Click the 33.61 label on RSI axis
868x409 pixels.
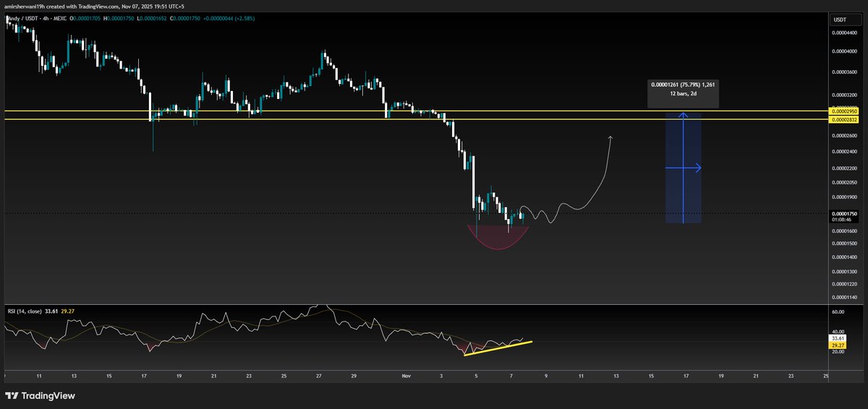[x=837, y=337]
